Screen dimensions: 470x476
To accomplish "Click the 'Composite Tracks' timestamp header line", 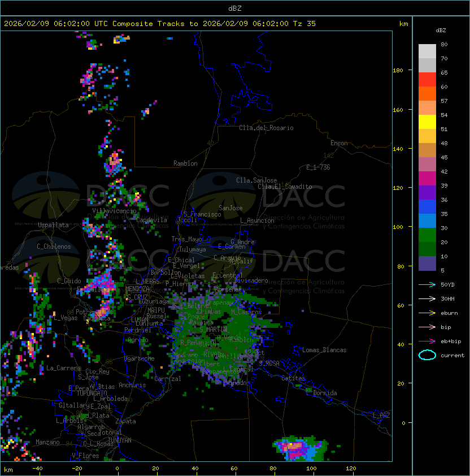I will tap(160, 24).
